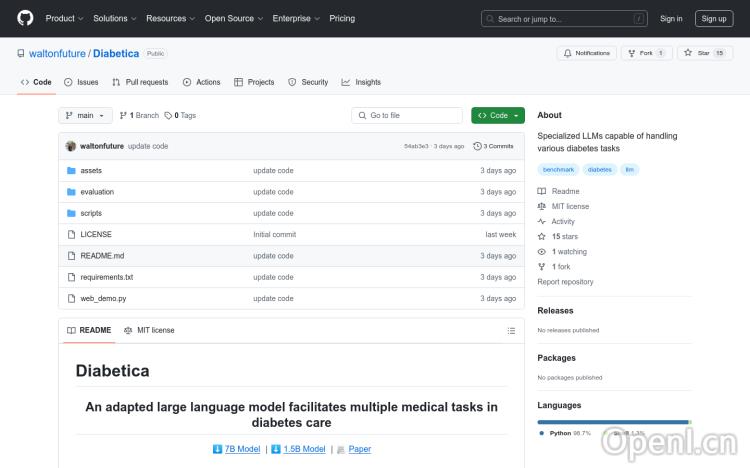Click waltonfuture's avatar thumbnail
The width and height of the screenshot is (750, 468).
[x=71, y=146]
